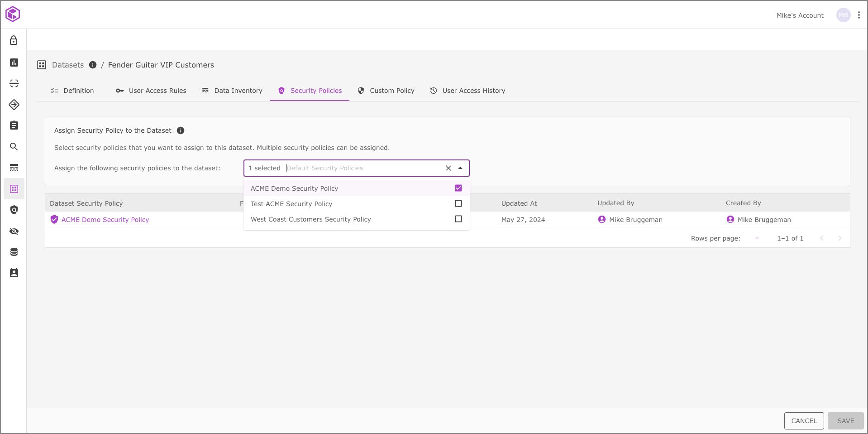
Task: Open the diamond arrow directions icon
Action: click(x=14, y=105)
